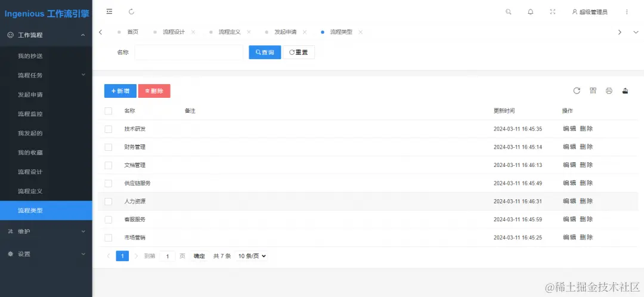Check the 文档管理 row checkbox

[x=109, y=165]
